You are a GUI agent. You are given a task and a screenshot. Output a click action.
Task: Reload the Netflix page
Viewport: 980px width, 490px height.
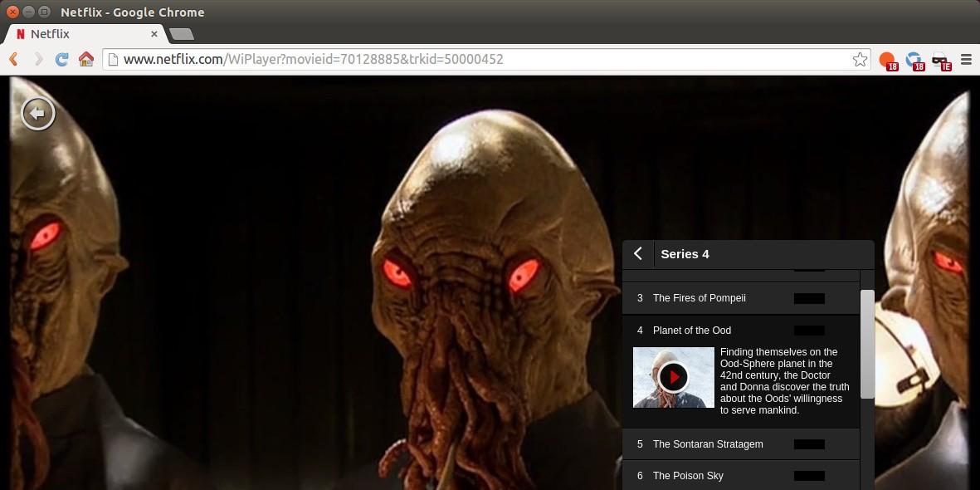point(62,60)
